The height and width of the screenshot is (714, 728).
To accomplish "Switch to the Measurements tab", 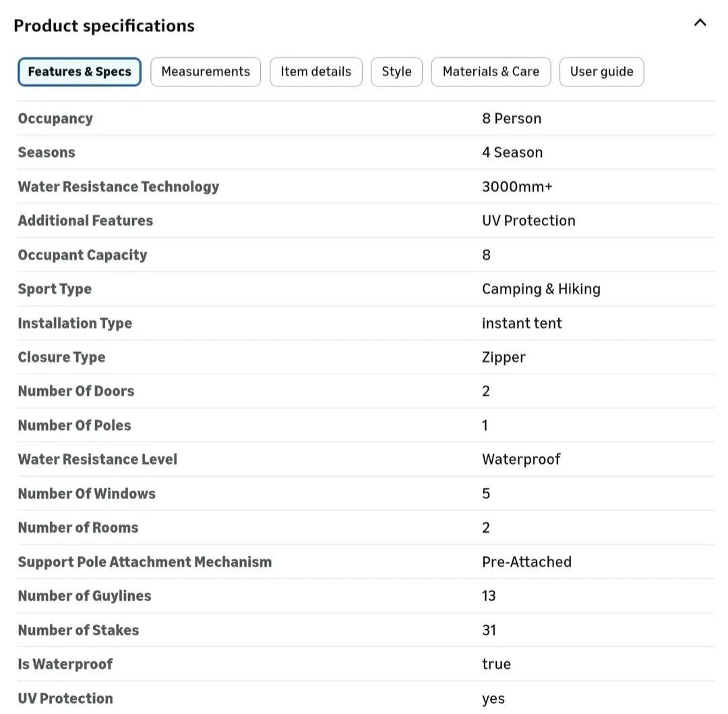I will tap(206, 72).
